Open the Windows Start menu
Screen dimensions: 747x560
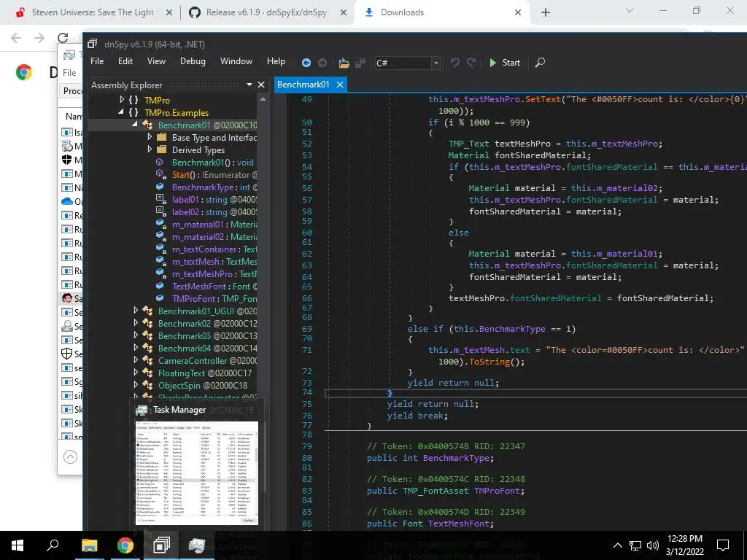click(x=18, y=545)
